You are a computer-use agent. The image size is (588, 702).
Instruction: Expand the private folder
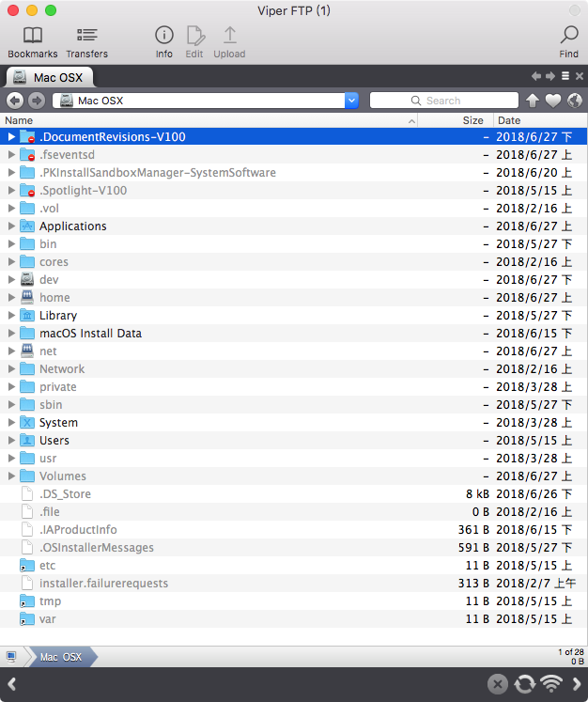[x=11, y=387]
